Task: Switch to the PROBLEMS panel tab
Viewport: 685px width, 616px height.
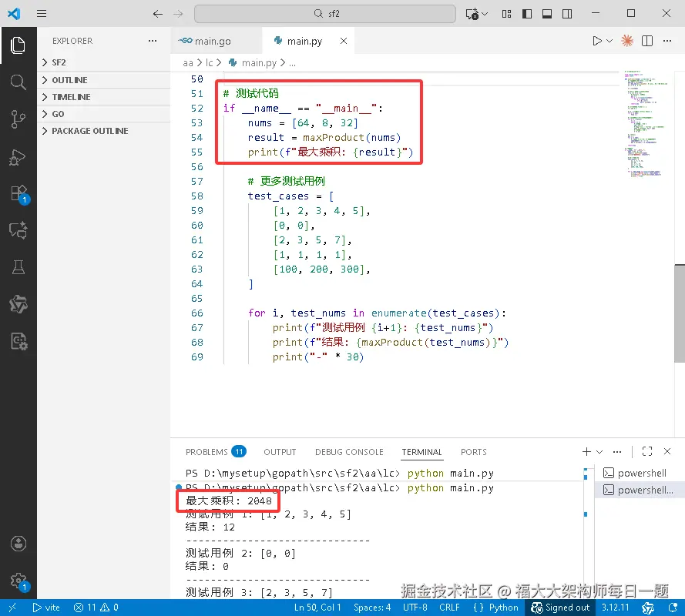Action: click(x=216, y=452)
